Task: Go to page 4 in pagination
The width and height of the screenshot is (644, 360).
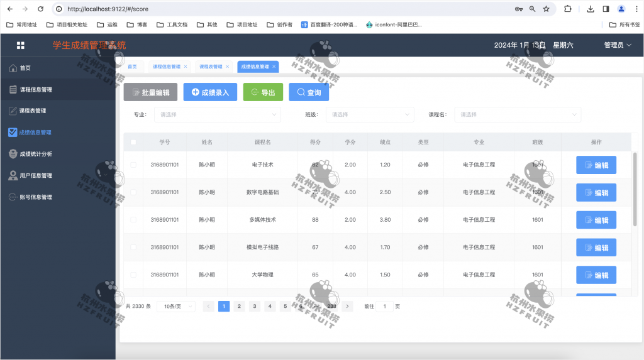Action: [x=270, y=306]
